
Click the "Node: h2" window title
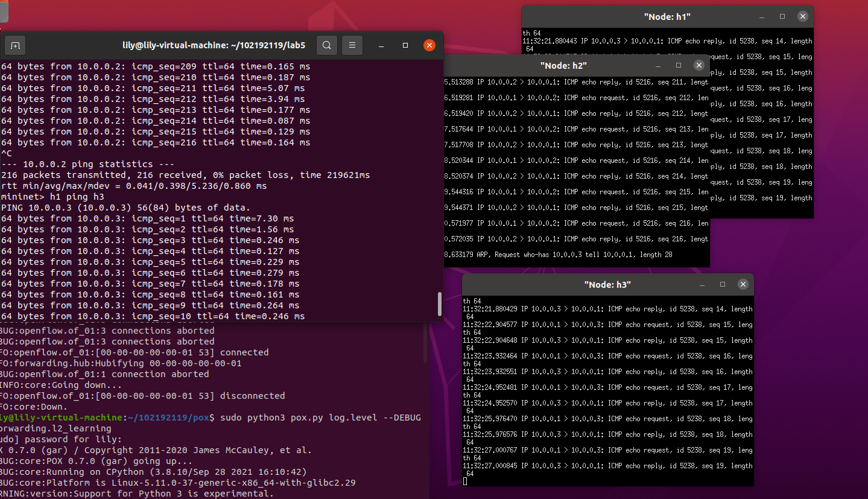(x=563, y=65)
